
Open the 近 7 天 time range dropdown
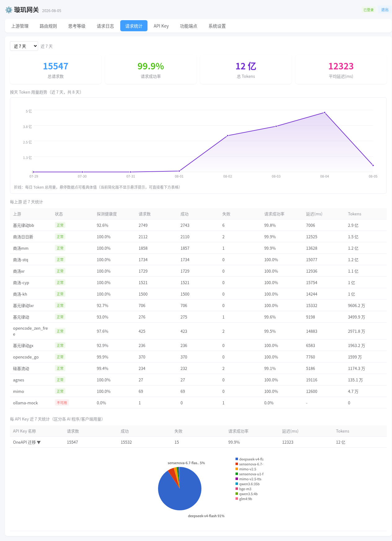pos(24,46)
